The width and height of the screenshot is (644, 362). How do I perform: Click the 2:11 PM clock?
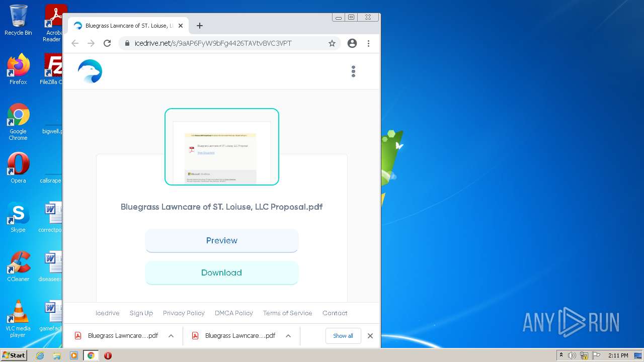point(618,355)
